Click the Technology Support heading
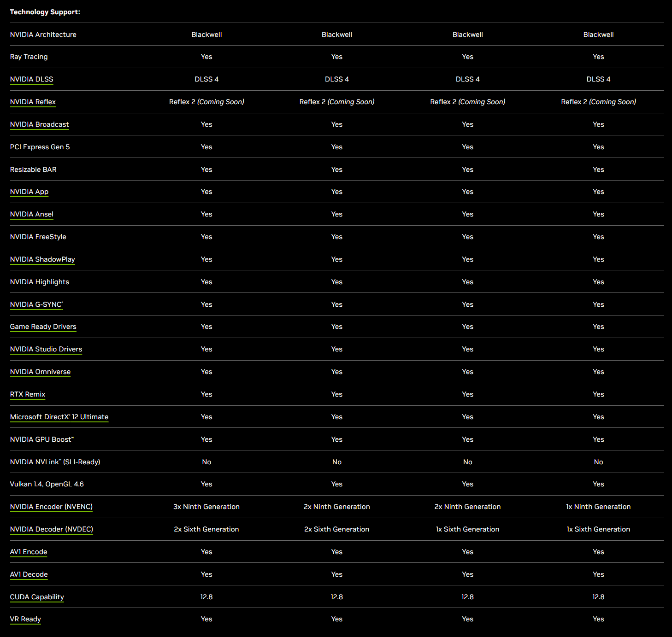Image resolution: width=672 pixels, height=637 pixels. pyautogui.click(x=45, y=12)
